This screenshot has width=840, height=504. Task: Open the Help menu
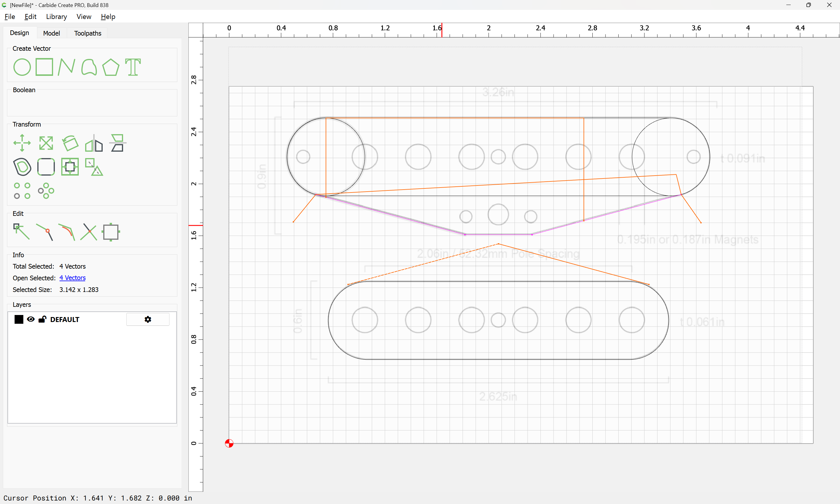(108, 17)
